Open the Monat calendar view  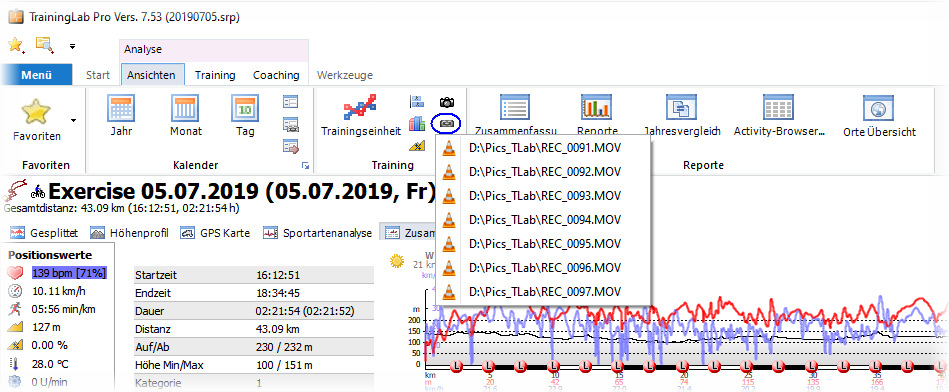(x=186, y=116)
